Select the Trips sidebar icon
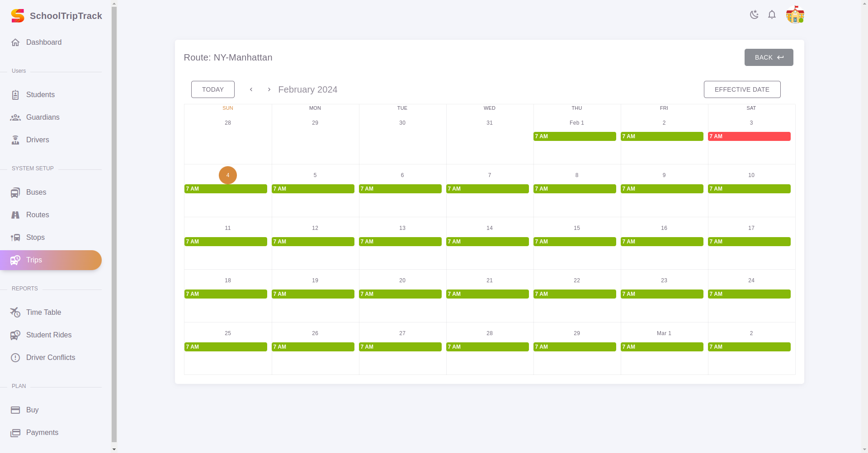Viewport: 868px width, 453px height. coord(15,260)
